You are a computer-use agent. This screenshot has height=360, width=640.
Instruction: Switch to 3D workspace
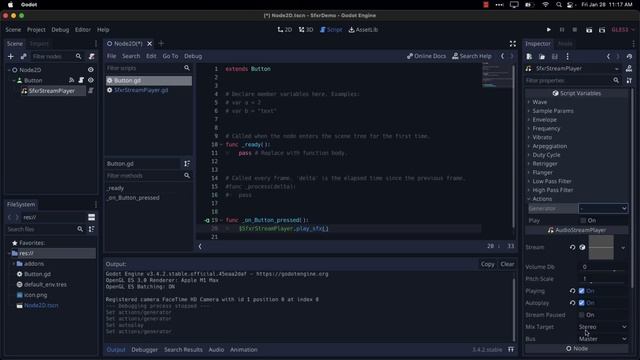[x=306, y=30]
